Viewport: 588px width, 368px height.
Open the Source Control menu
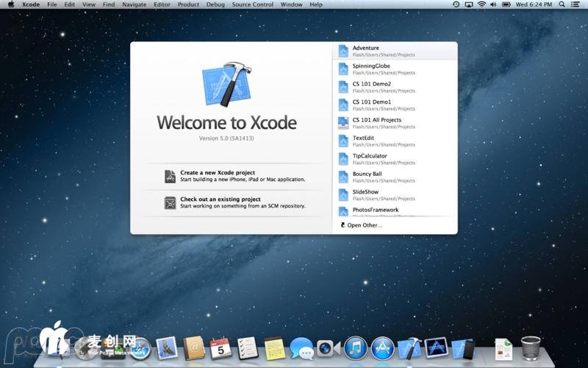coord(252,4)
